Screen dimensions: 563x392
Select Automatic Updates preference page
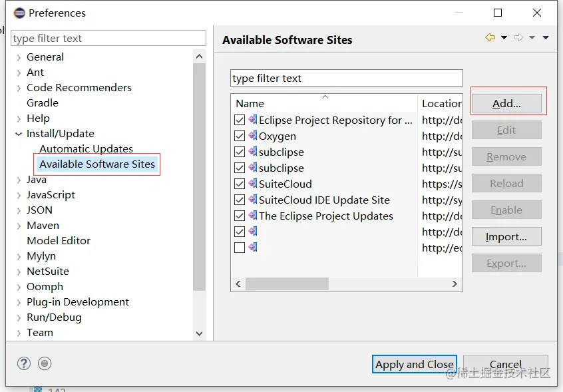(x=86, y=148)
